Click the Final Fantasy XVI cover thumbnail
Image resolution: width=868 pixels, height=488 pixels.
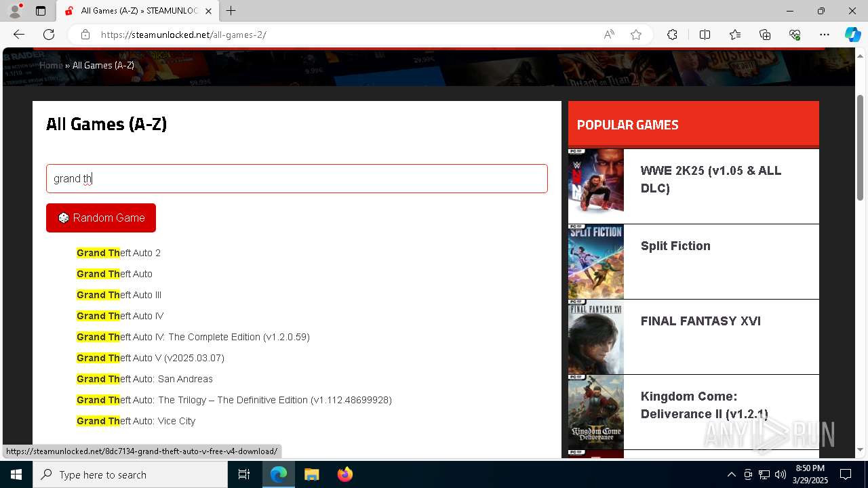pos(596,337)
